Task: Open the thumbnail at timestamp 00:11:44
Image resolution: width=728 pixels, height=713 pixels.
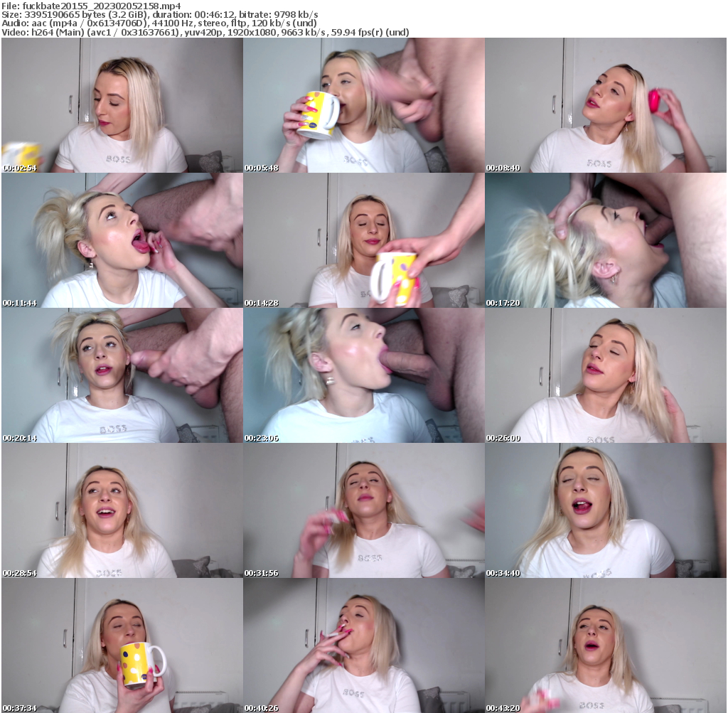Action: point(121,242)
